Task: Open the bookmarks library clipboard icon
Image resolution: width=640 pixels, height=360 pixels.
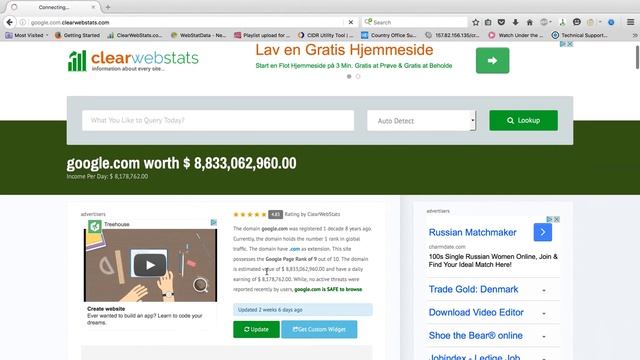Action: tap(488, 22)
